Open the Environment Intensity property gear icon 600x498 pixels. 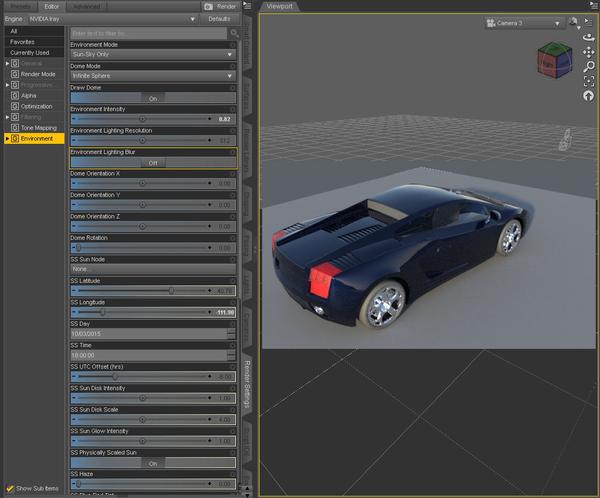point(232,109)
